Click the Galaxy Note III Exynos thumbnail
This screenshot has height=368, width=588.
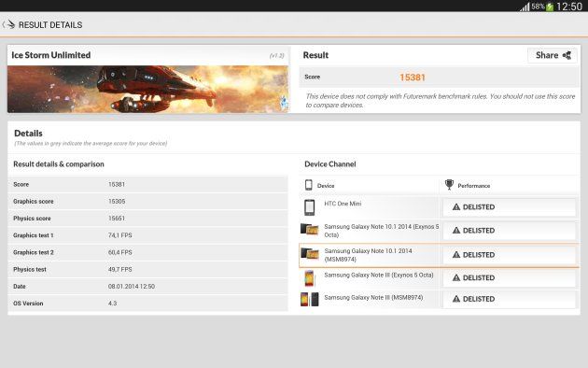pyautogui.click(x=309, y=278)
